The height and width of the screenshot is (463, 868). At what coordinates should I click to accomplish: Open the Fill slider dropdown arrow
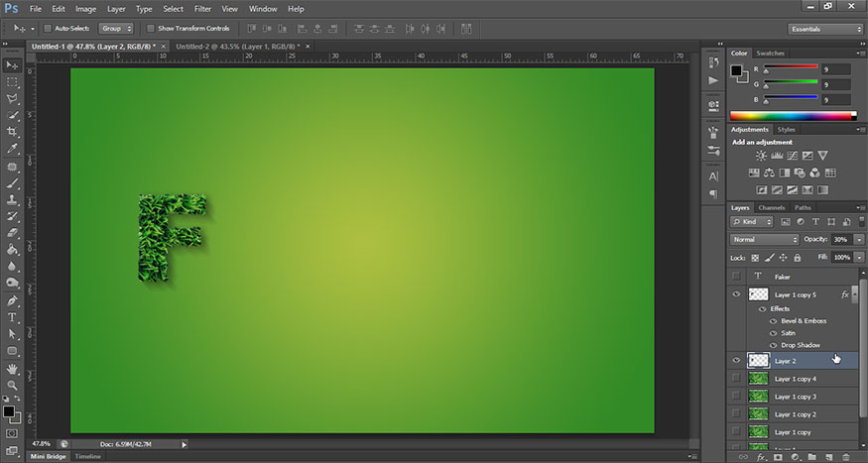859,258
